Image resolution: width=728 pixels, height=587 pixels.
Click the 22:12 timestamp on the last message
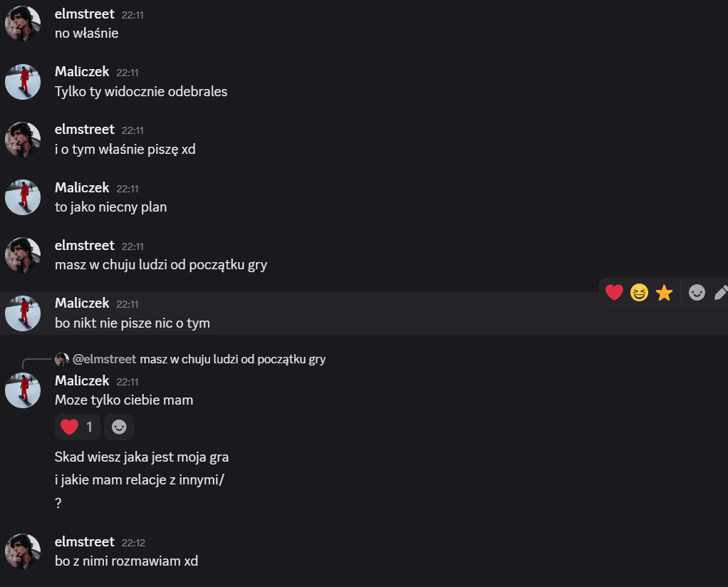pos(133,543)
